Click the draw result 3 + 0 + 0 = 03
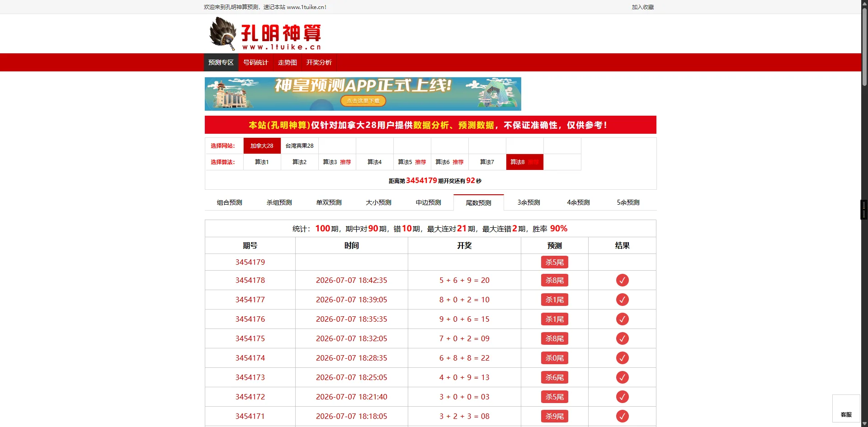The width and height of the screenshot is (868, 427). point(464,397)
